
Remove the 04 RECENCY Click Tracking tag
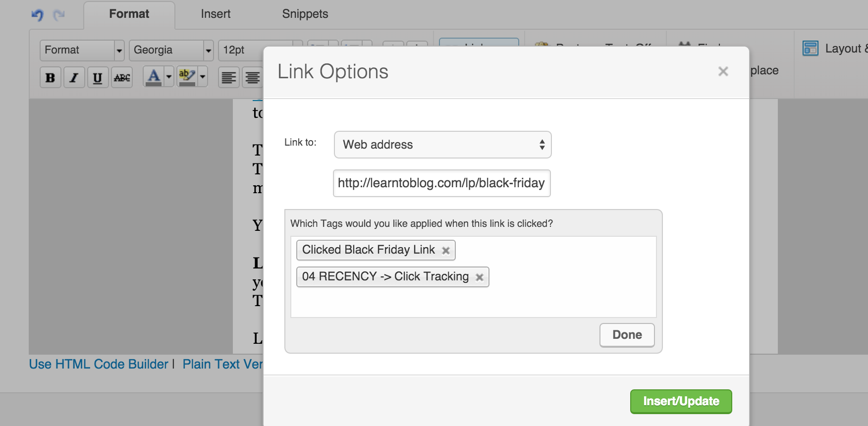pyautogui.click(x=480, y=277)
